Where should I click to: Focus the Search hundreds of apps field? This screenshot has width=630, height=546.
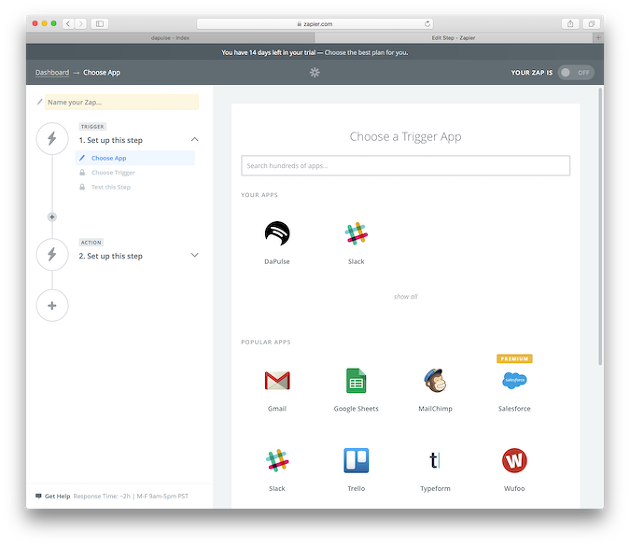pyautogui.click(x=405, y=166)
